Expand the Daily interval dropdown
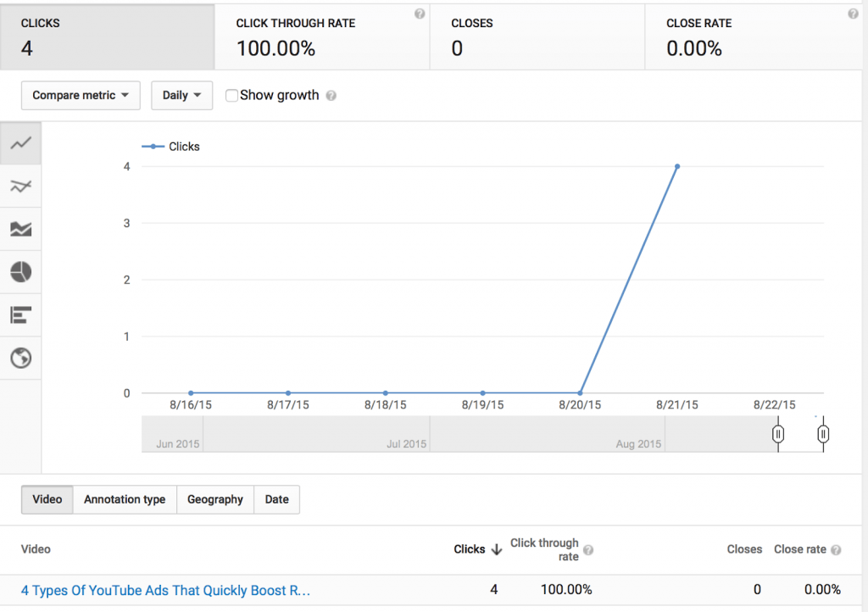Screen dimensions: 868x612 click(x=181, y=96)
